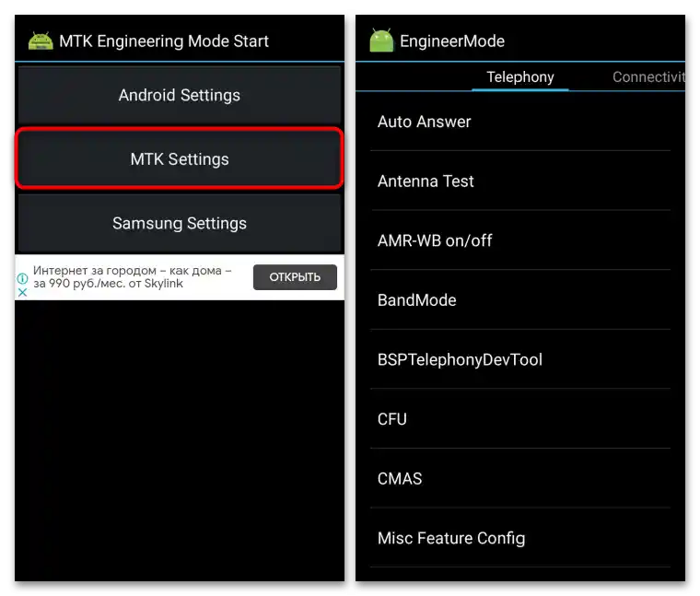Open Android Settings

pos(180,95)
